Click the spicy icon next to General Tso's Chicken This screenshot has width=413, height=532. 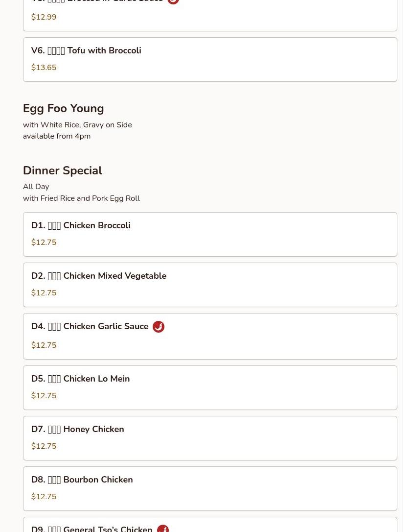(x=163, y=529)
